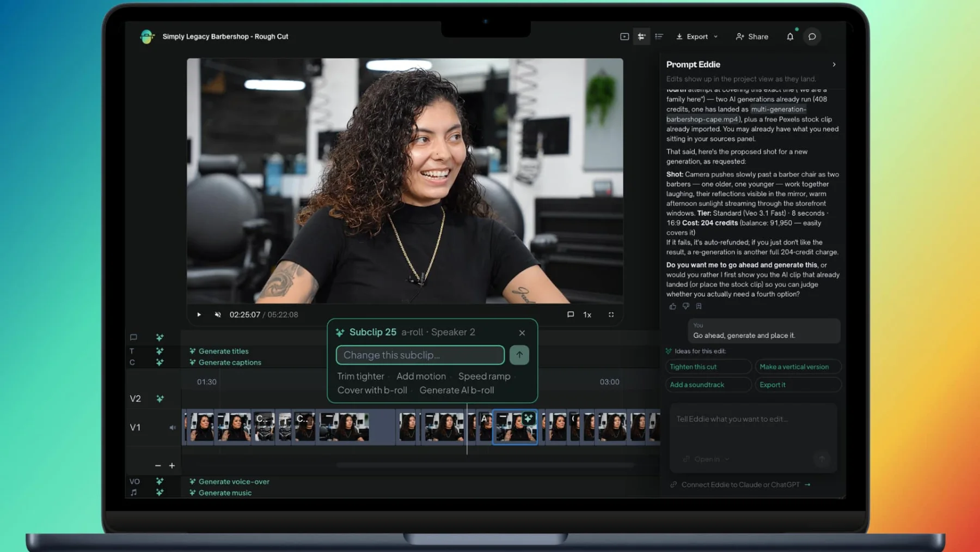The image size is (980, 552).
Task: Mute the V1 track audio
Action: click(173, 428)
